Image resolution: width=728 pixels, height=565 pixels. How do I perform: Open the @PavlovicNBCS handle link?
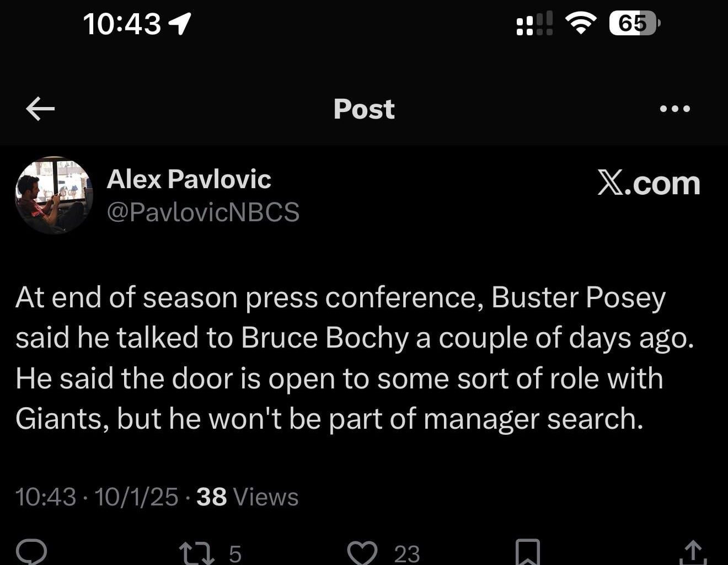203,212
